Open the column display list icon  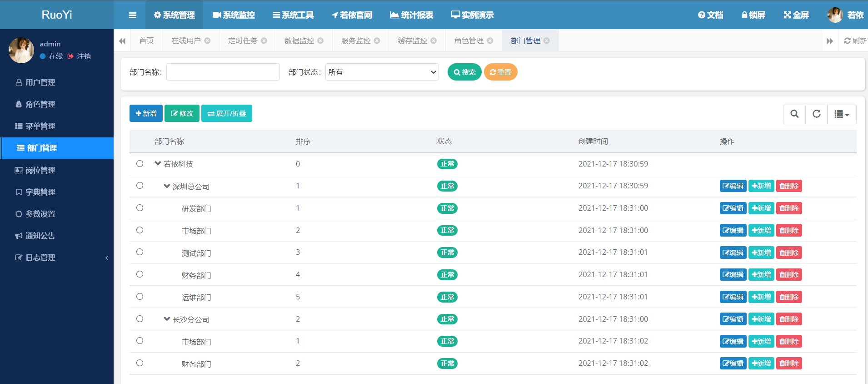(x=842, y=114)
